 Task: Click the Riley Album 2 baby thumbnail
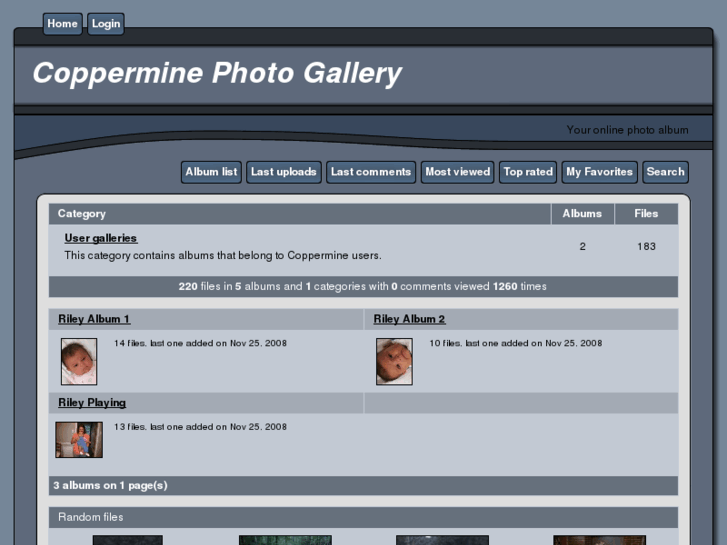click(x=395, y=361)
